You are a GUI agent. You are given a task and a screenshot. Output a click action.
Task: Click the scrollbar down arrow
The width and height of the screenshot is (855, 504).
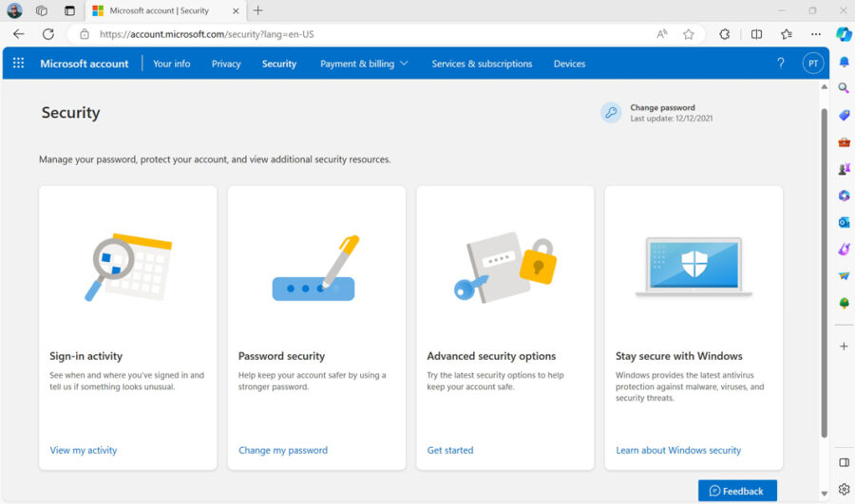(824, 494)
